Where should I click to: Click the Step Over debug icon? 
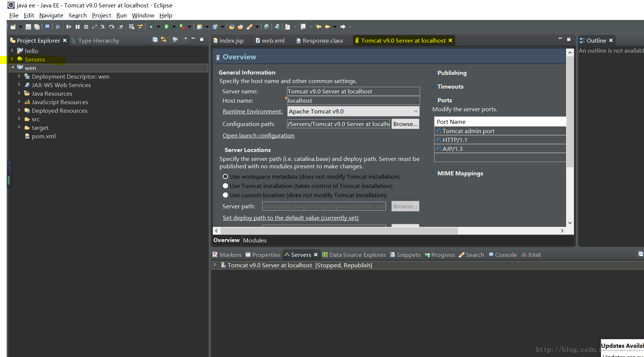coord(112,27)
